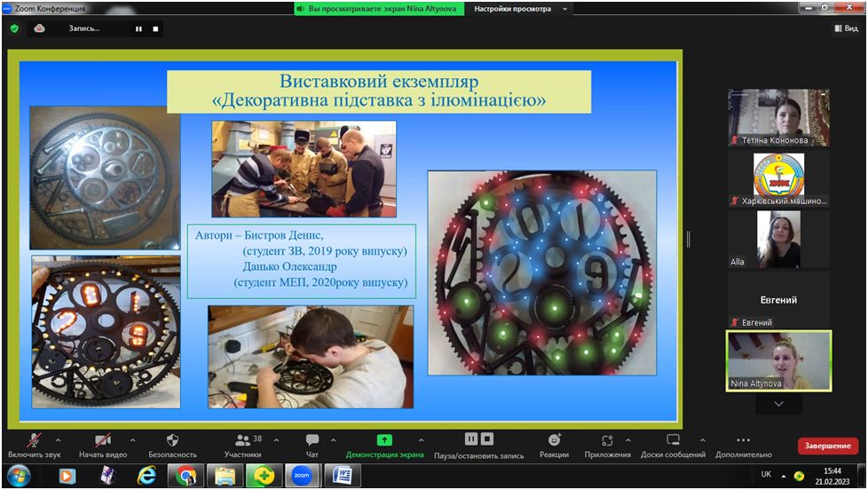Click cloud recording icon near Запись
The width and height of the screenshot is (868, 490).
[39, 28]
